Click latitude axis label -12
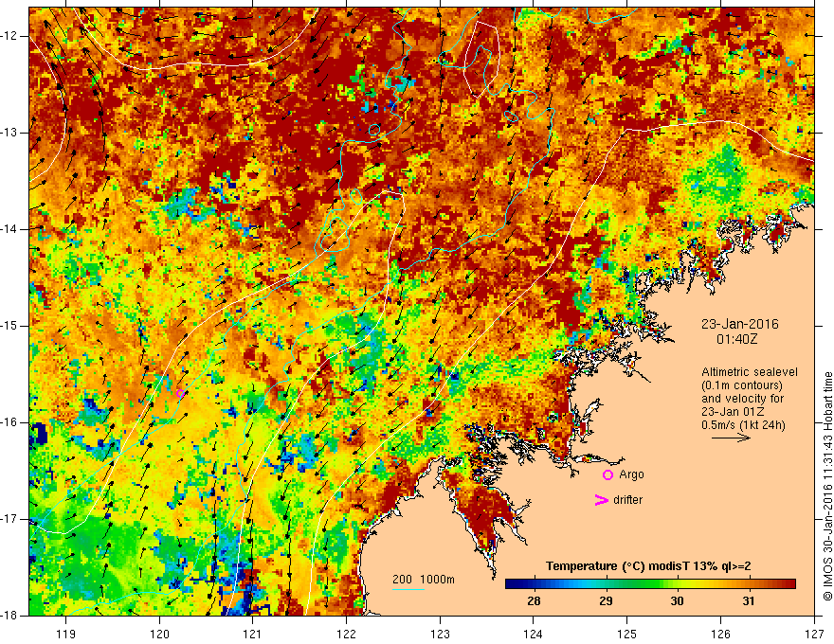Viewport: 834px width, 644px height. [x=9, y=36]
